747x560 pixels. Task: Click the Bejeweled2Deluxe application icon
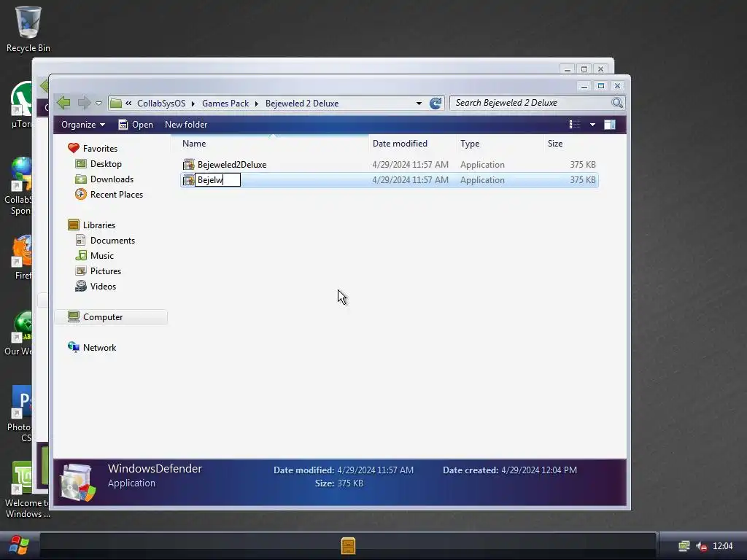click(189, 165)
